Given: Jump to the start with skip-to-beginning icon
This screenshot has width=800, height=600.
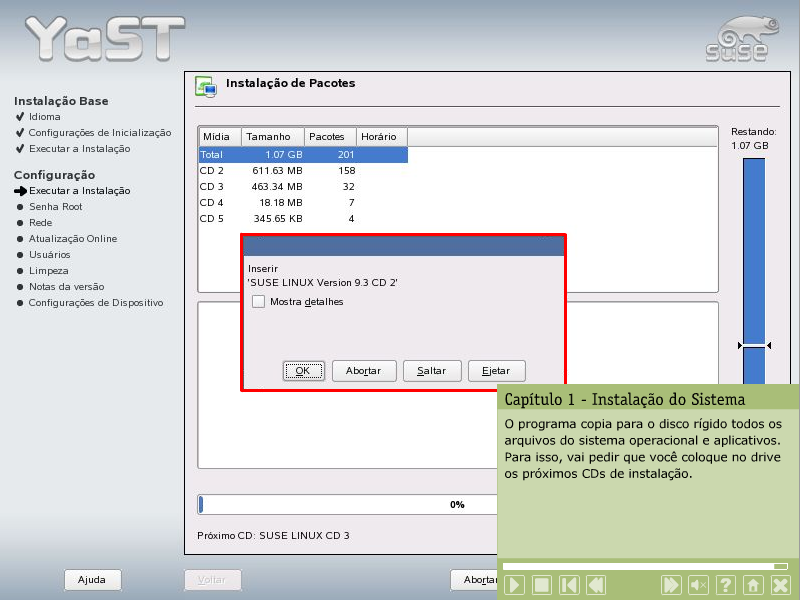Looking at the screenshot, I should pyautogui.click(x=568, y=585).
